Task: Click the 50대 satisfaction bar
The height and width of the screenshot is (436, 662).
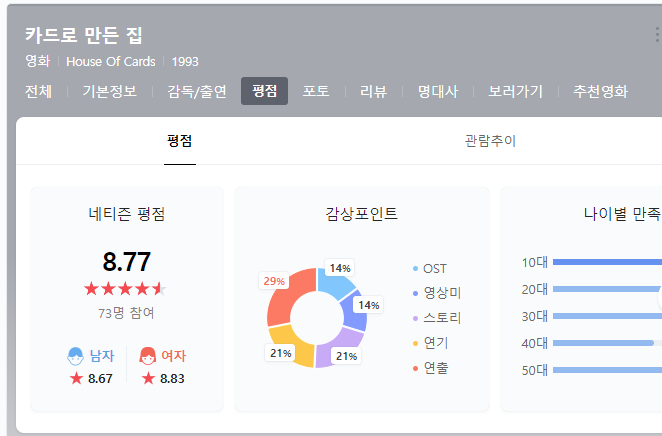Action: click(607, 370)
